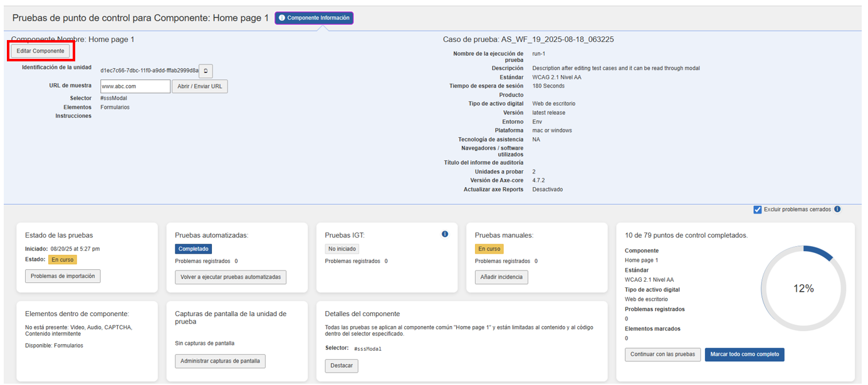The width and height of the screenshot is (868, 385).
Task: Click En curso badge in Pruebas manuales
Action: pyautogui.click(x=489, y=249)
